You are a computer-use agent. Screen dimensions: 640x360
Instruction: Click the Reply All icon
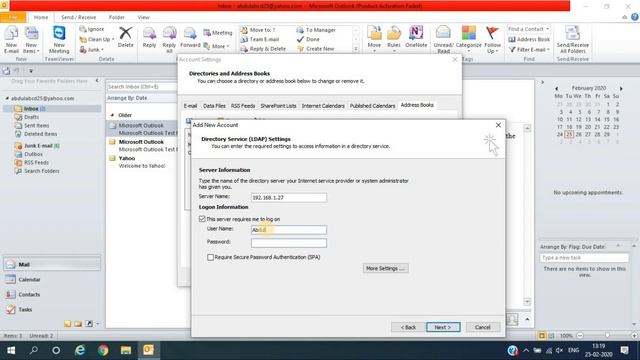[x=169, y=39]
